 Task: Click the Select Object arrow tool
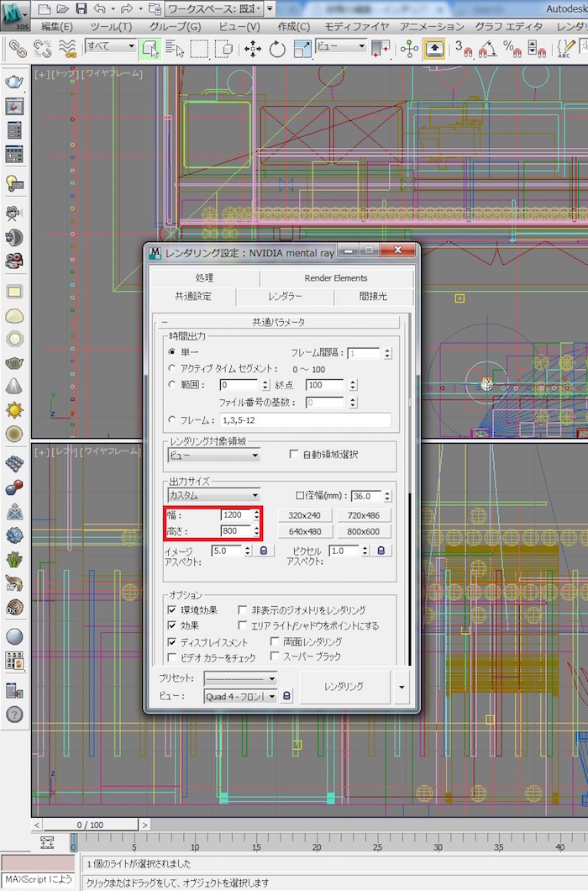click(150, 48)
